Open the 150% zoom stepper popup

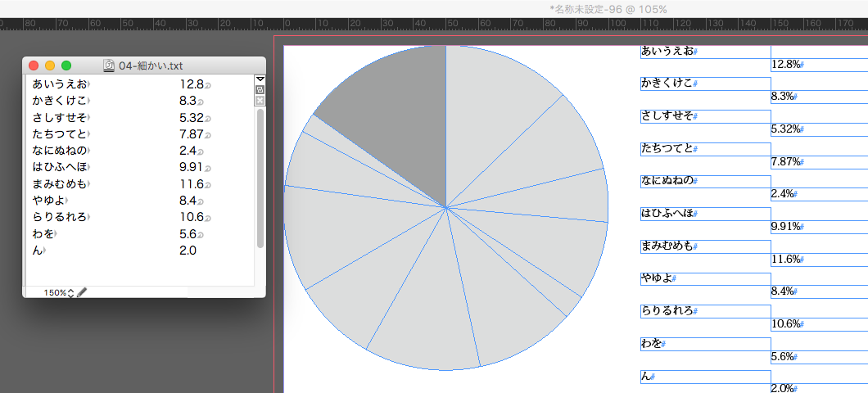pos(70,292)
